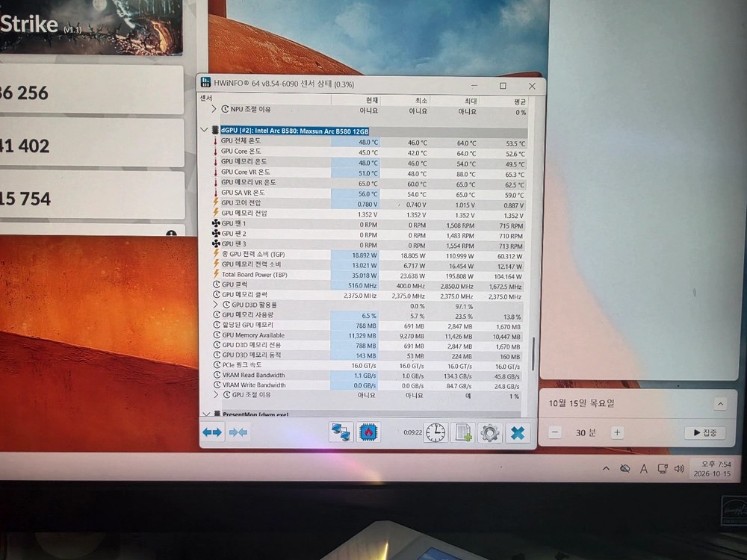Viewport: 747px width, 560px height.
Task: Click the cloud sync icon in system tray
Action: tap(625, 469)
